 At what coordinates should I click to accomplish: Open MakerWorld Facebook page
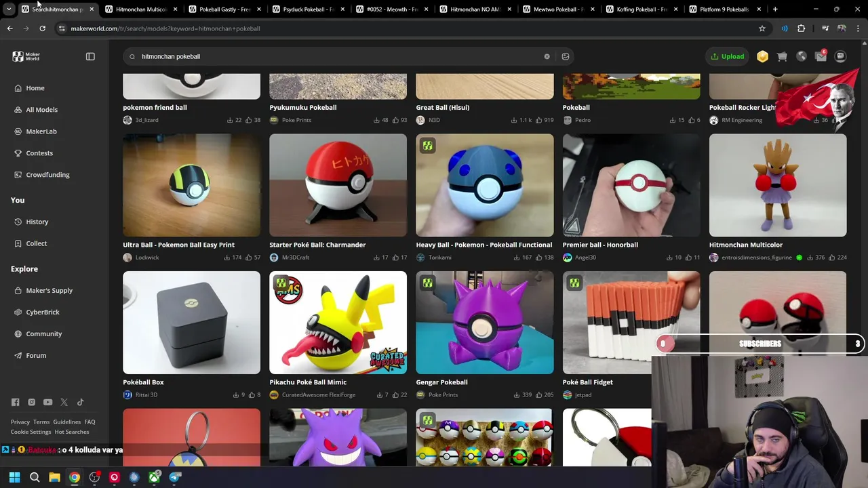coord(15,402)
